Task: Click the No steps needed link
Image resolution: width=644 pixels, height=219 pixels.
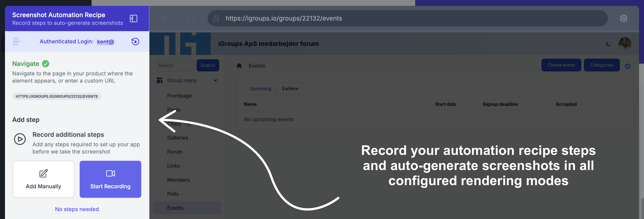Action: [x=77, y=209]
